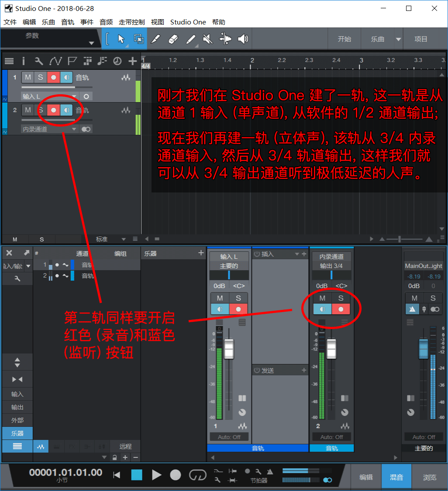Add a new track with plus icon
Screen dimensions: 448x491
click(132, 61)
